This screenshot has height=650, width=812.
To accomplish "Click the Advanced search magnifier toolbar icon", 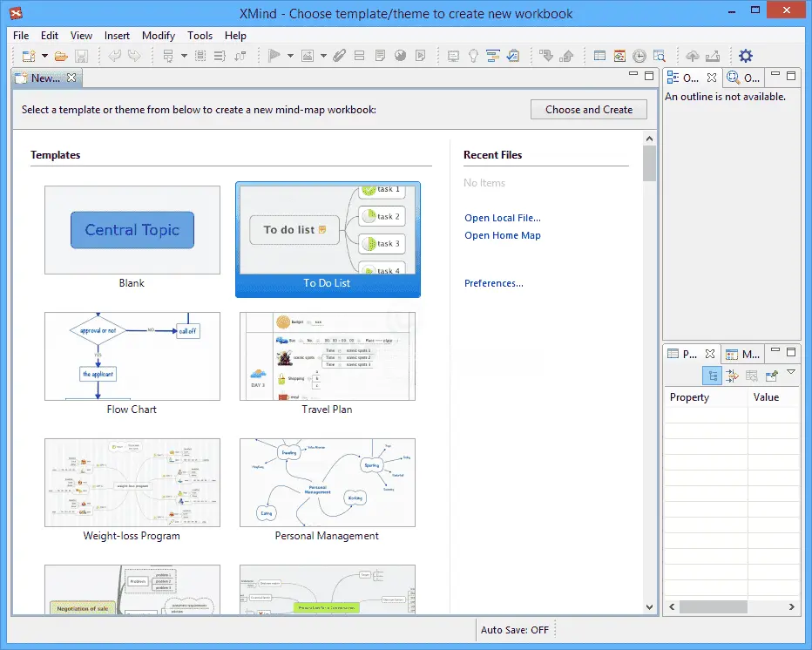I will click(x=660, y=56).
